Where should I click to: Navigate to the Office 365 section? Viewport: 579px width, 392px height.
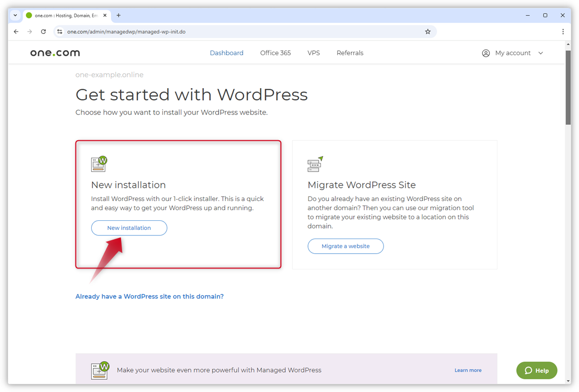click(x=275, y=53)
